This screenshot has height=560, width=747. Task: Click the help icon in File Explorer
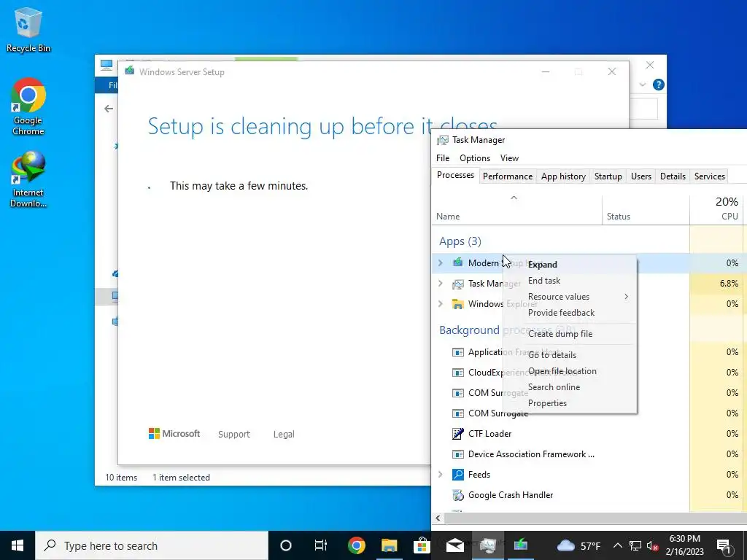659,85
